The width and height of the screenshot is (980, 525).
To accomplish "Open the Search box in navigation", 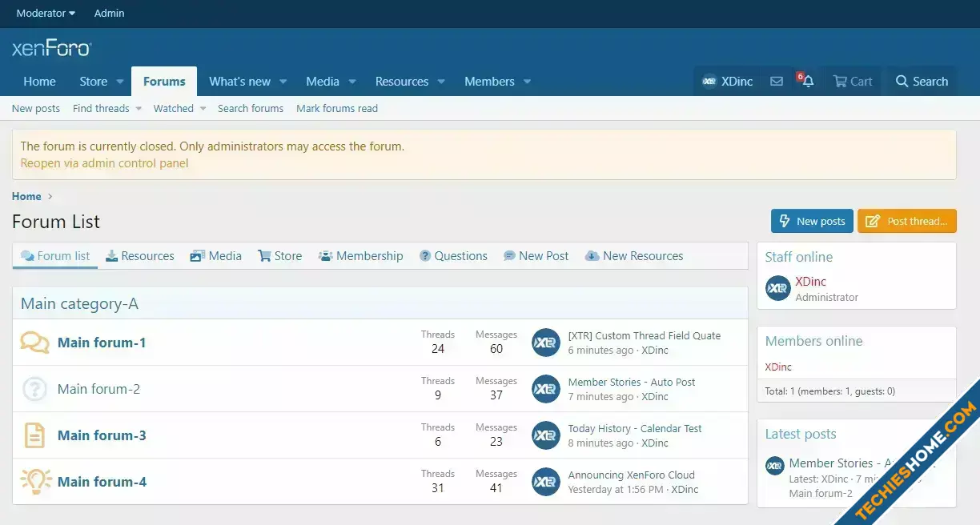I will [x=922, y=81].
